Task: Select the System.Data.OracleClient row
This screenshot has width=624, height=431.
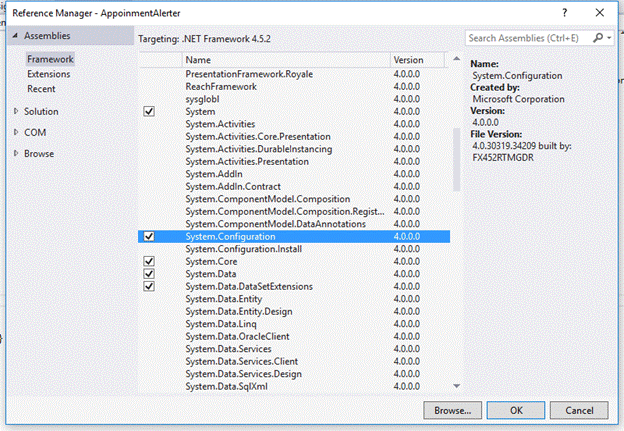Action: tap(294, 336)
